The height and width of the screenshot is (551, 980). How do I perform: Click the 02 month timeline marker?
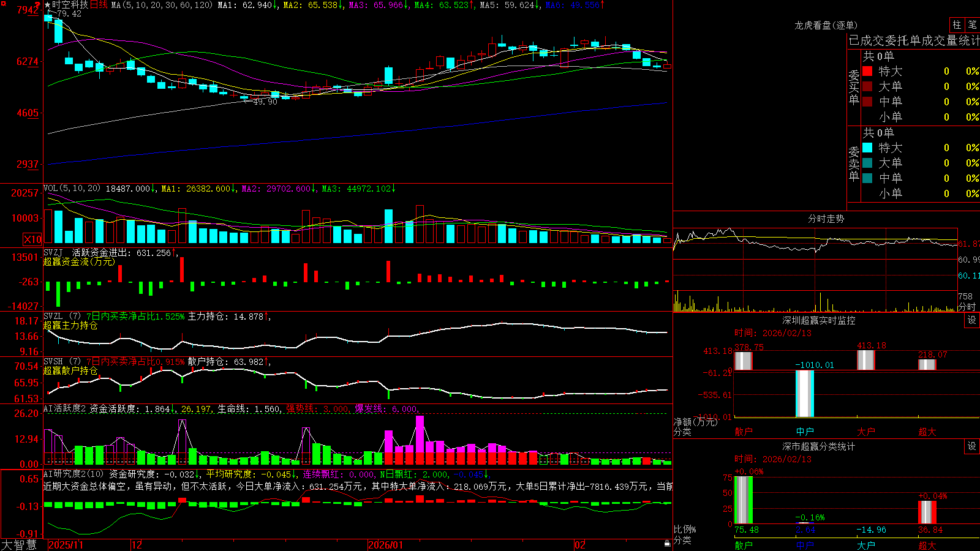point(579,545)
